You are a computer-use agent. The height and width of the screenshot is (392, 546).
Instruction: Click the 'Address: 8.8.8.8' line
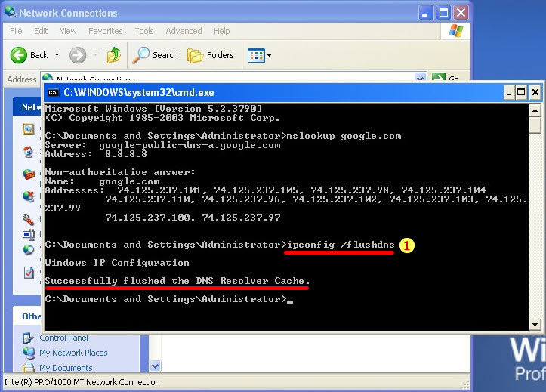click(x=96, y=154)
